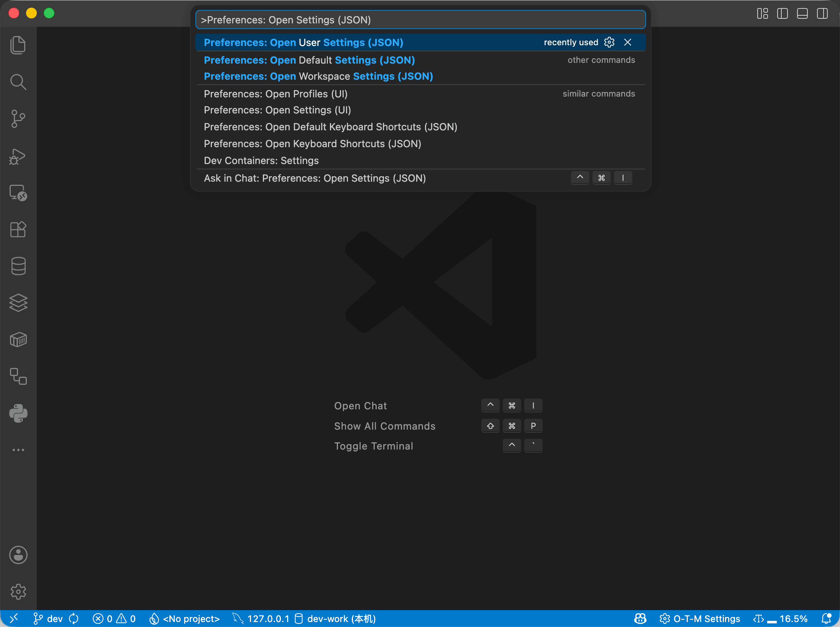This screenshot has width=840, height=627.
Task: Toggle the secondary side bar
Action: 822,14
